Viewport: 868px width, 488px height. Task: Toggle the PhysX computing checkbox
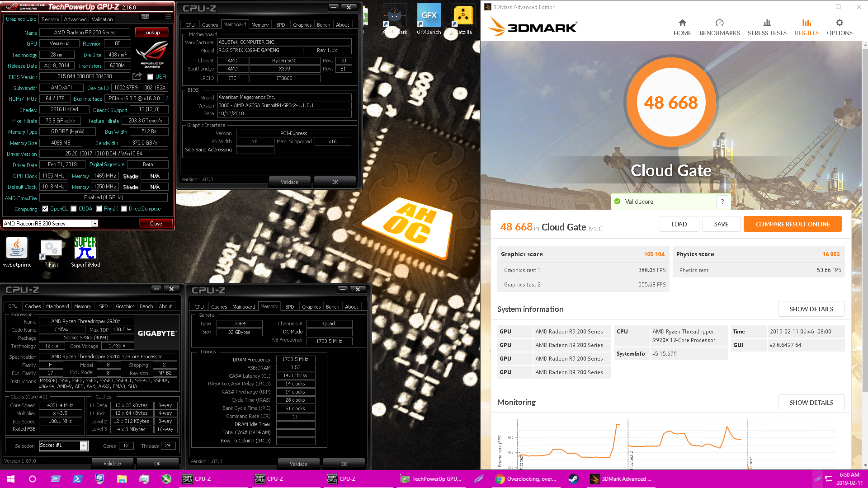[99, 209]
